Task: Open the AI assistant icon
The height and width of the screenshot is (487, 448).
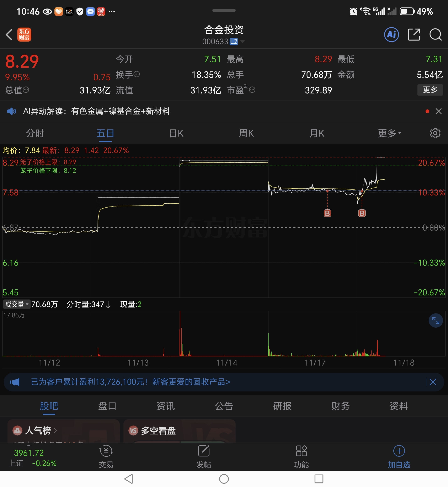Action: [x=391, y=34]
